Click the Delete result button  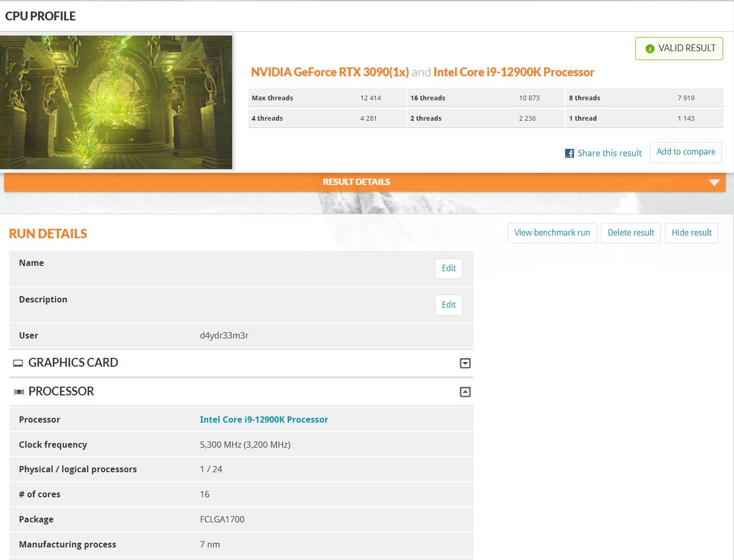tap(630, 233)
